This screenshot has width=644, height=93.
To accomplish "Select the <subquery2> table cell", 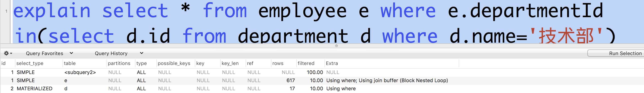I will (80, 72).
